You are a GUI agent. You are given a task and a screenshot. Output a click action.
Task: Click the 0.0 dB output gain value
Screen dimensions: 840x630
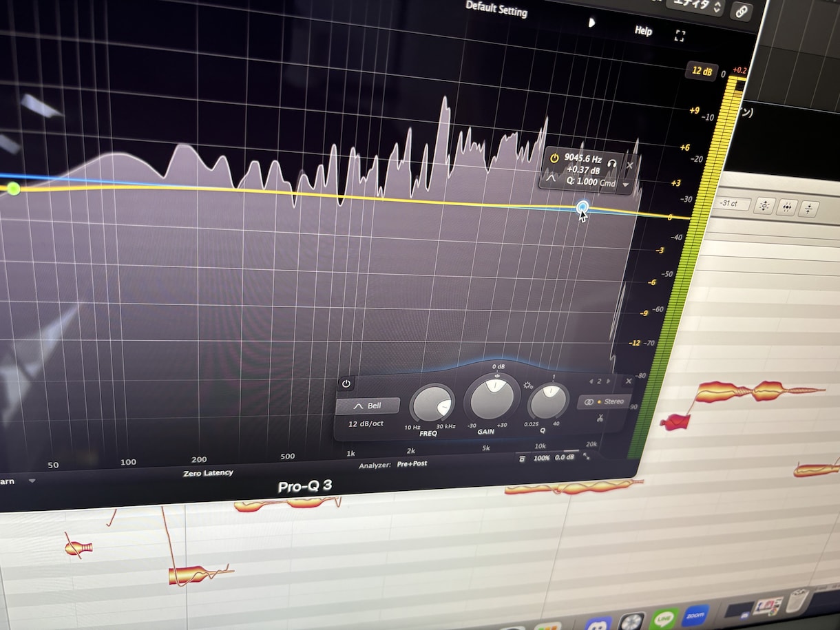pos(565,457)
